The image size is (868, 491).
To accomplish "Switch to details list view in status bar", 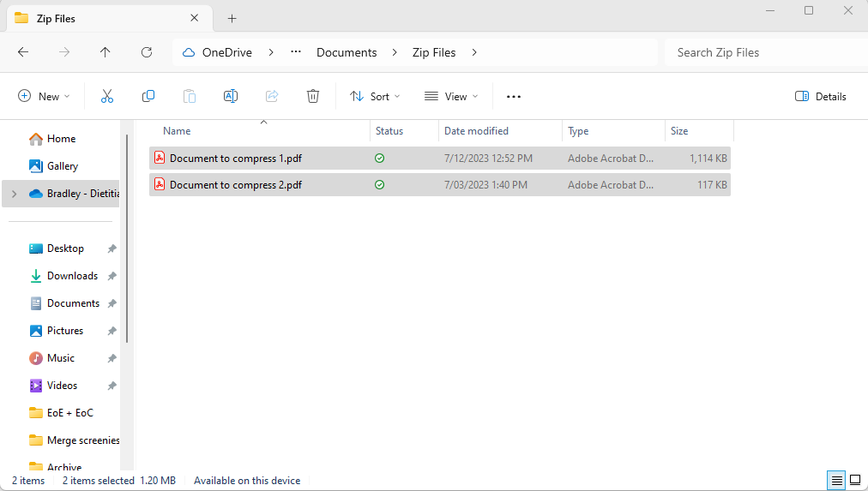I will pos(835,480).
